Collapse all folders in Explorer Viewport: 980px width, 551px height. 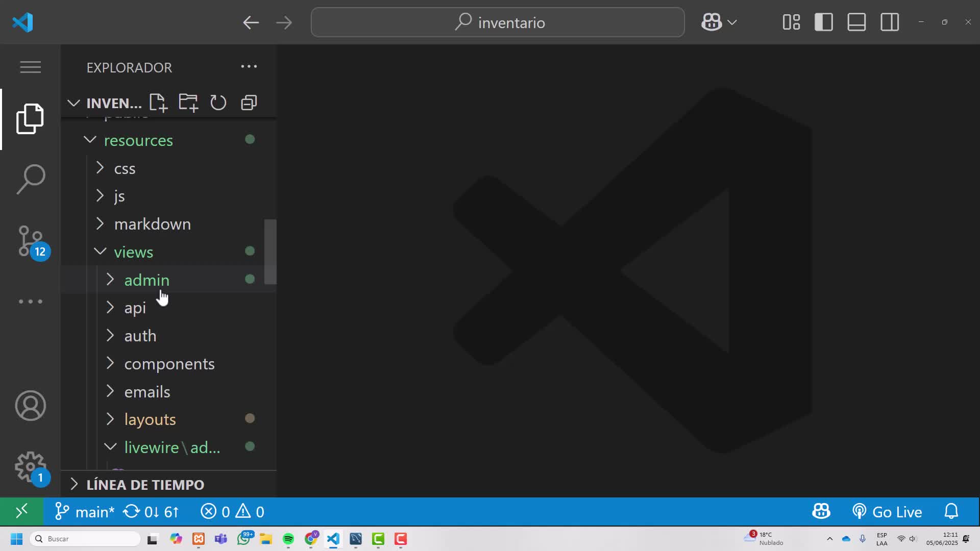point(249,103)
